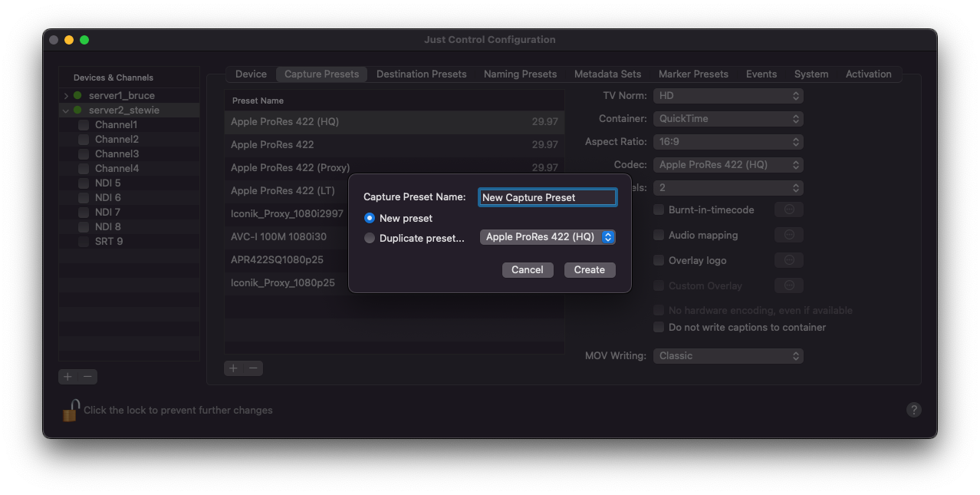The height and width of the screenshot is (495, 980).
Task: Select the Apple ProRes 422 (Proxy) row
Action: 394,167
